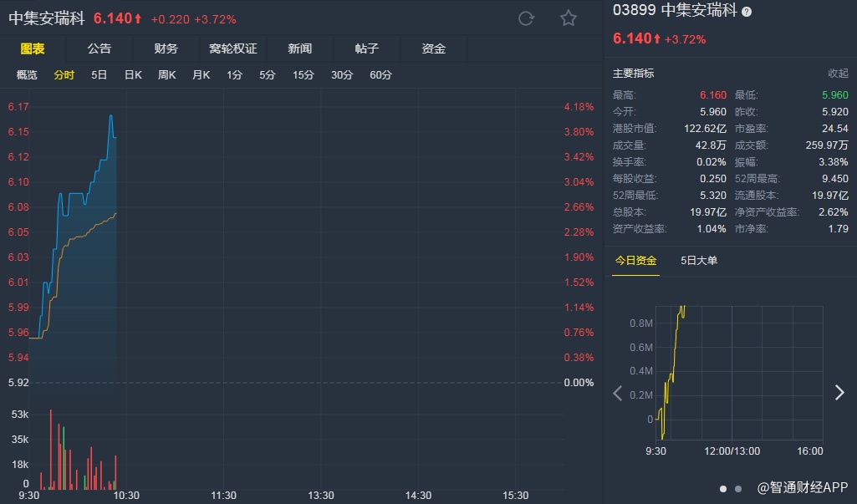Select the first pagination dot

pos(722,488)
